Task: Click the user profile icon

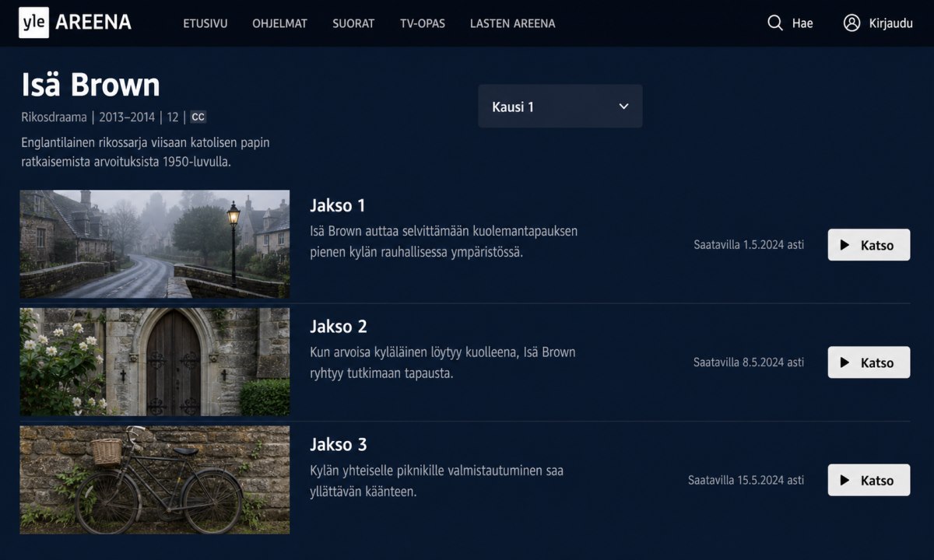Action: [851, 23]
